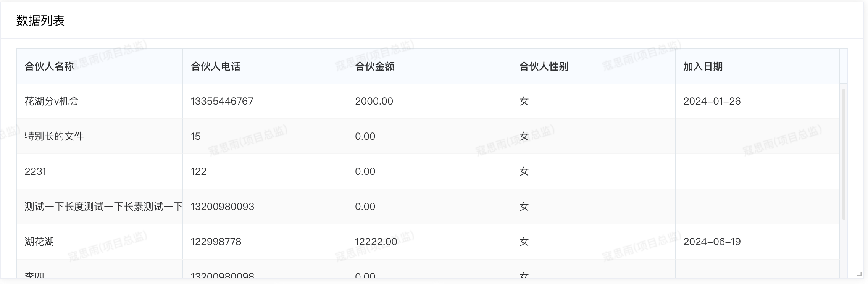Select join date 2024-06-19

(712, 242)
